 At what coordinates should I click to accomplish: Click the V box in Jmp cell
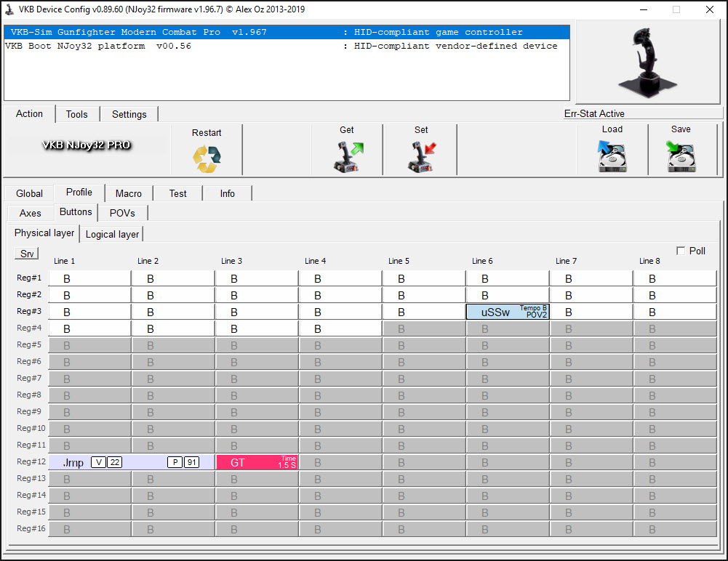point(98,462)
